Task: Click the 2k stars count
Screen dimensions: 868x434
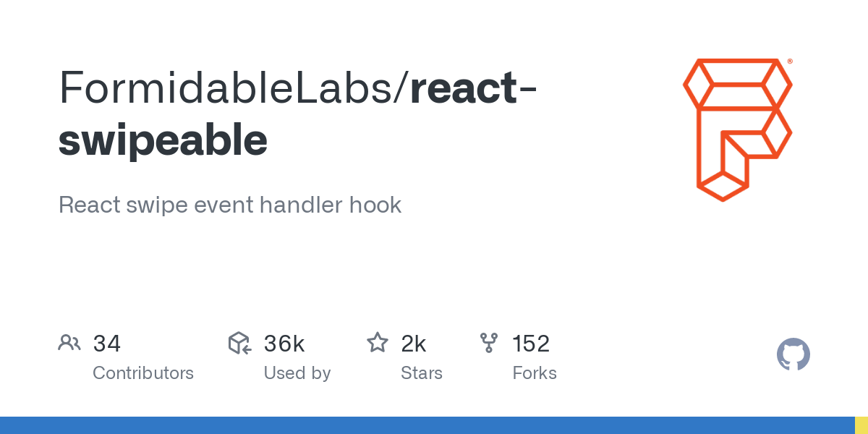Action: [414, 344]
